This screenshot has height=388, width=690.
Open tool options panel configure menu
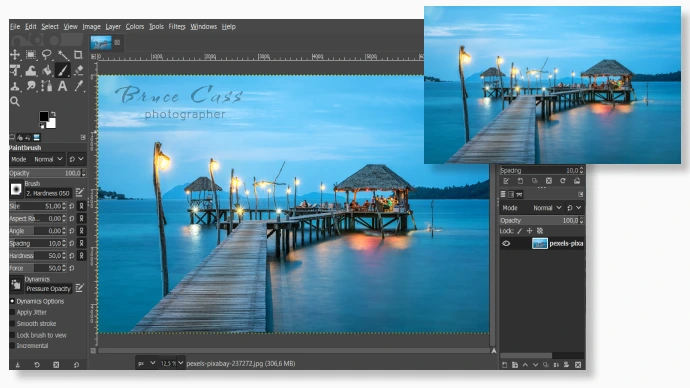click(83, 137)
